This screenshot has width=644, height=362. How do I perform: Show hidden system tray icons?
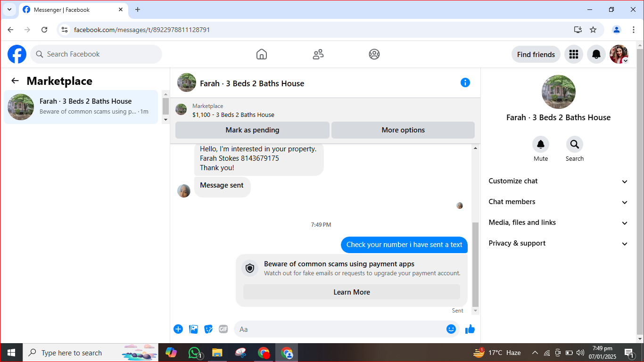pos(535,353)
